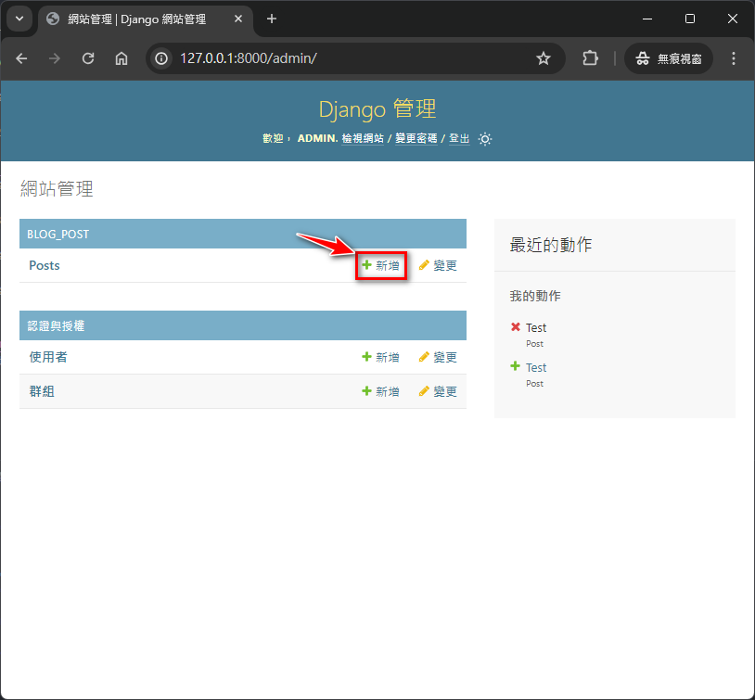Click 檢視網站 link
755x700 pixels.
pyautogui.click(x=363, y=139)
